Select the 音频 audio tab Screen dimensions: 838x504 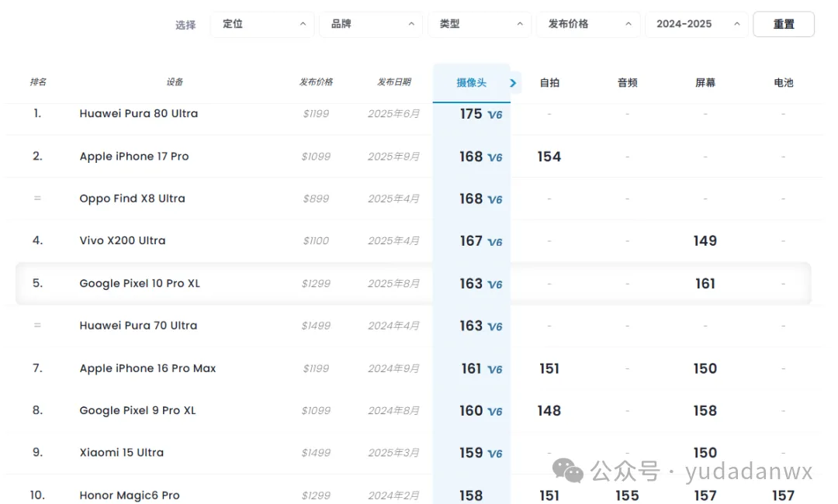[x=628, y=83]
